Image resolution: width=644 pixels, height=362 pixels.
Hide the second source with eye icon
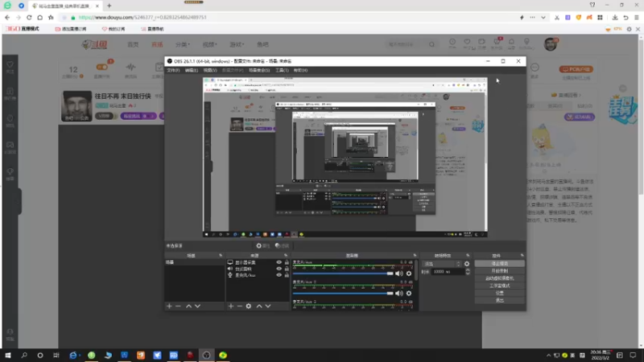click(279, 269)
